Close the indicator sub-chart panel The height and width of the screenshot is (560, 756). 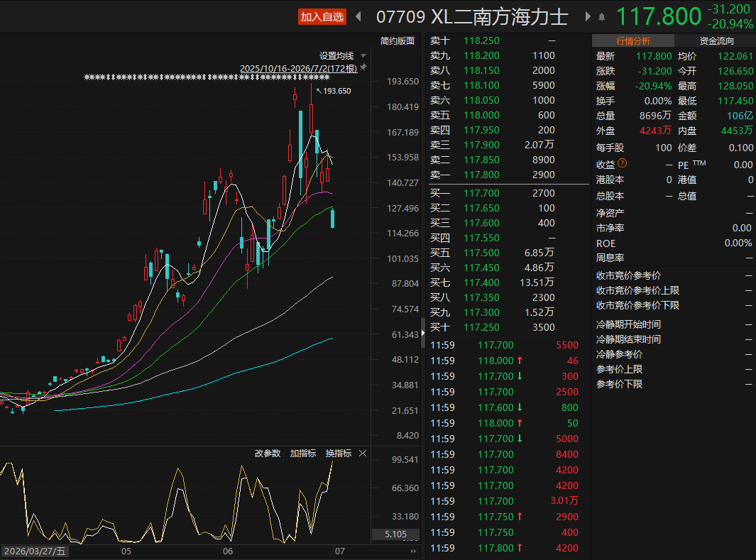tap(363, 453)
